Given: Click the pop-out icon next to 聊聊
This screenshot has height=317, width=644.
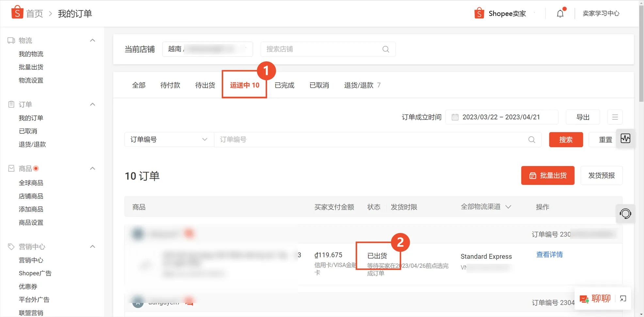Looking at the screenshot, I should (x=623, y=299).
